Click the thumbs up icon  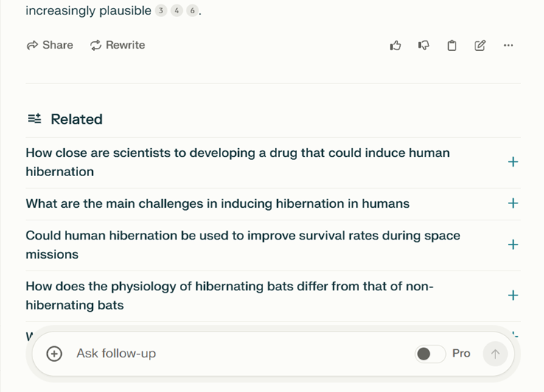coord(395,46)
